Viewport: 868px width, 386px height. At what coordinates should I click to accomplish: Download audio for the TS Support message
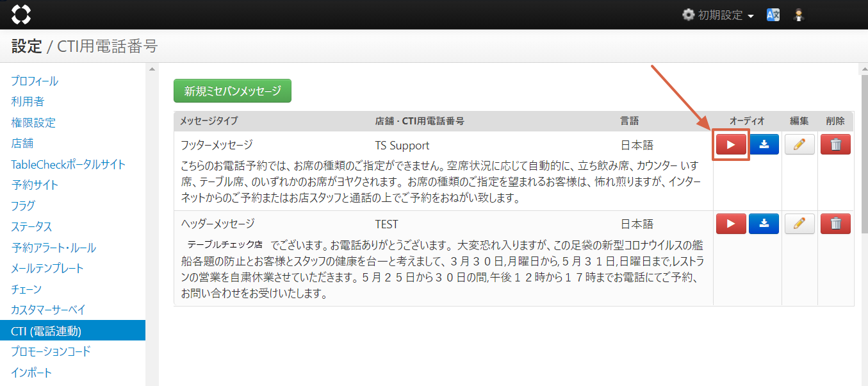764,145
